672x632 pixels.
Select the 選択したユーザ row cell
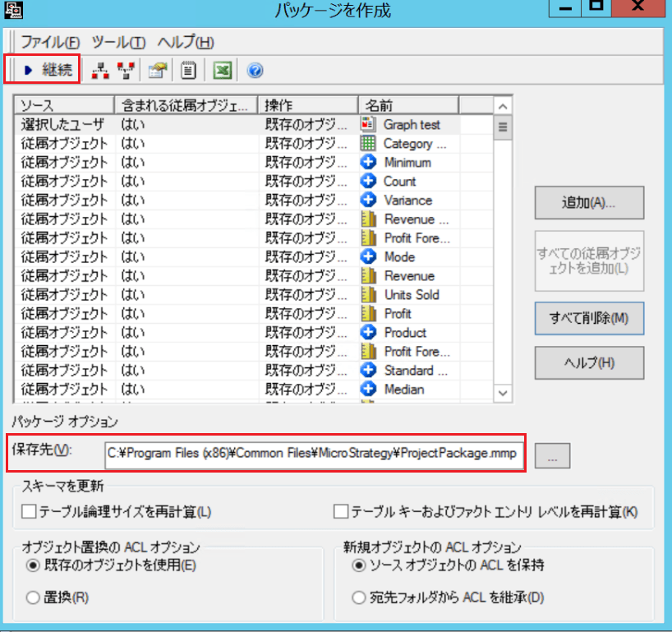click(x=64, y=124)
